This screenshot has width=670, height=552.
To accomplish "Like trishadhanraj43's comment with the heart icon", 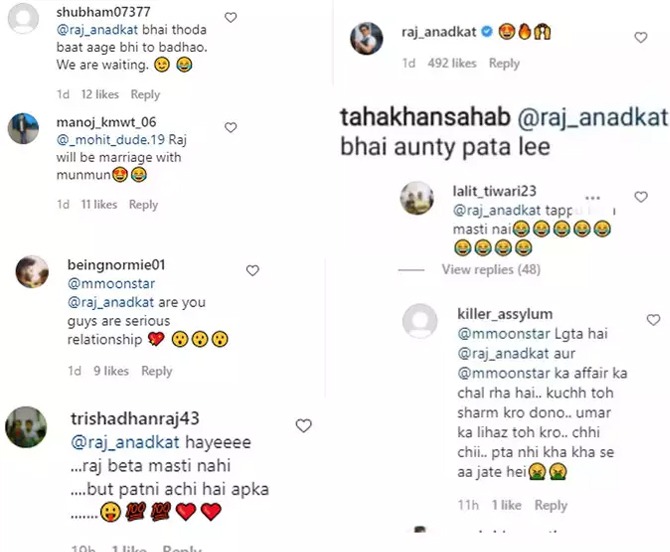I will click(304, 426).
